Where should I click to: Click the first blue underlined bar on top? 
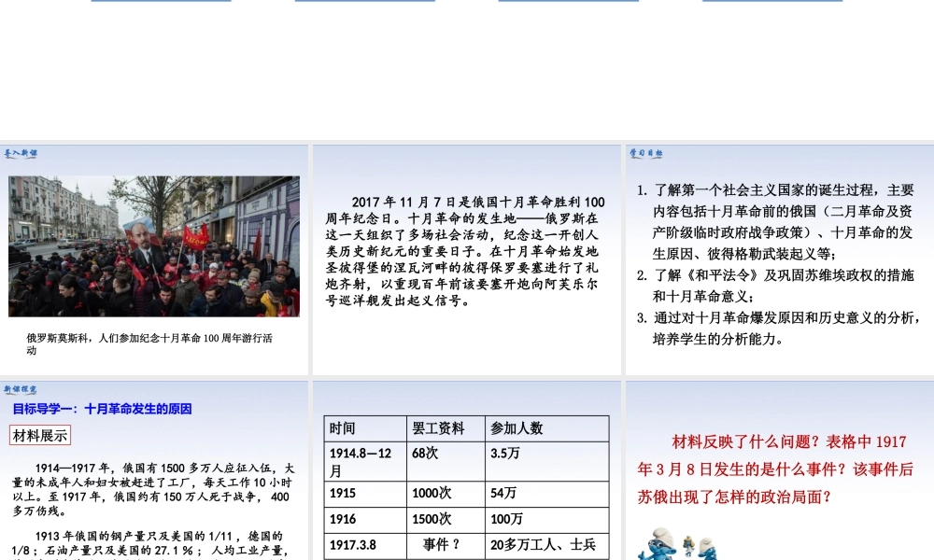coord(161,3)
